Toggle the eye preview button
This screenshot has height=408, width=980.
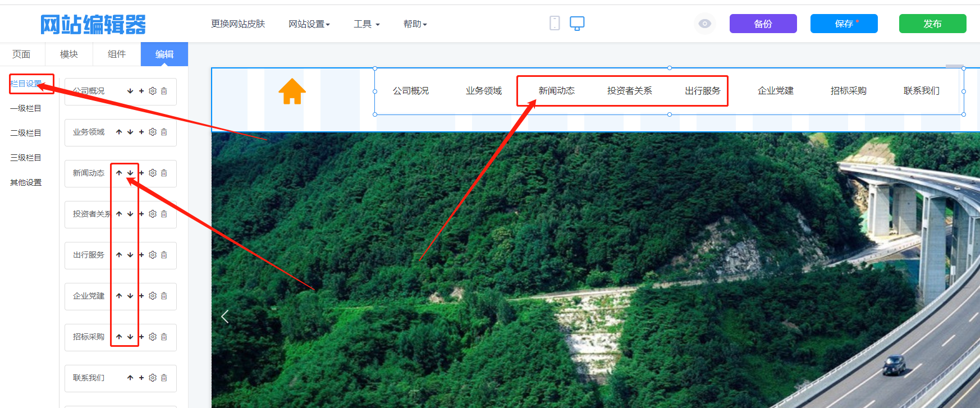tap(705, 24)
